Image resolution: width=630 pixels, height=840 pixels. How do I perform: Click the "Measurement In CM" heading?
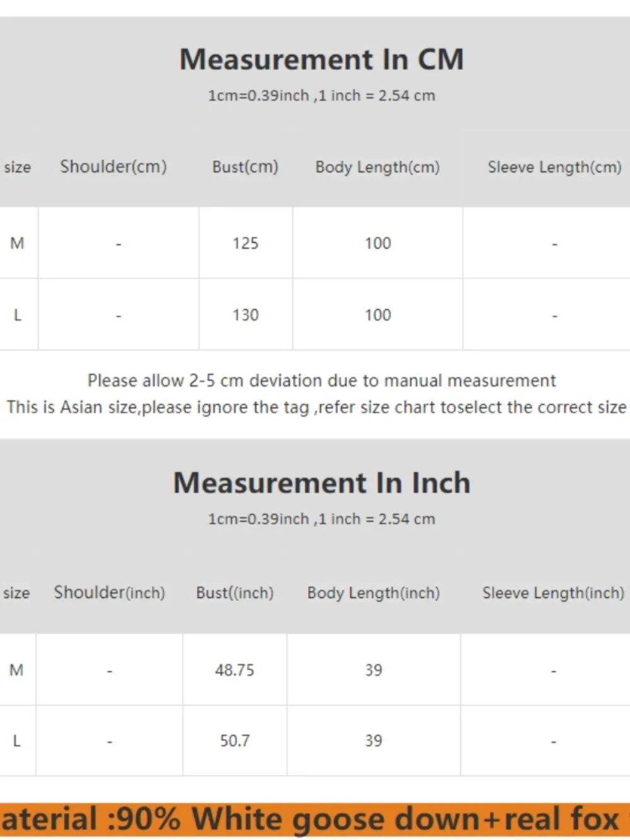coord(321,60)
